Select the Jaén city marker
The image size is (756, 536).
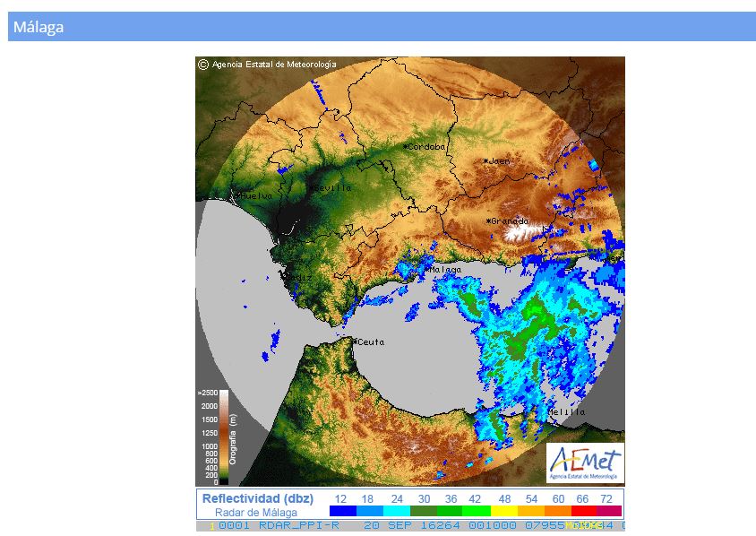tap(486, 161)
